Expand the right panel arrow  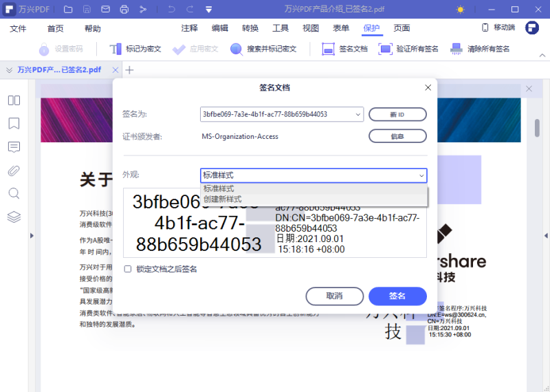[x=546, y=235]
